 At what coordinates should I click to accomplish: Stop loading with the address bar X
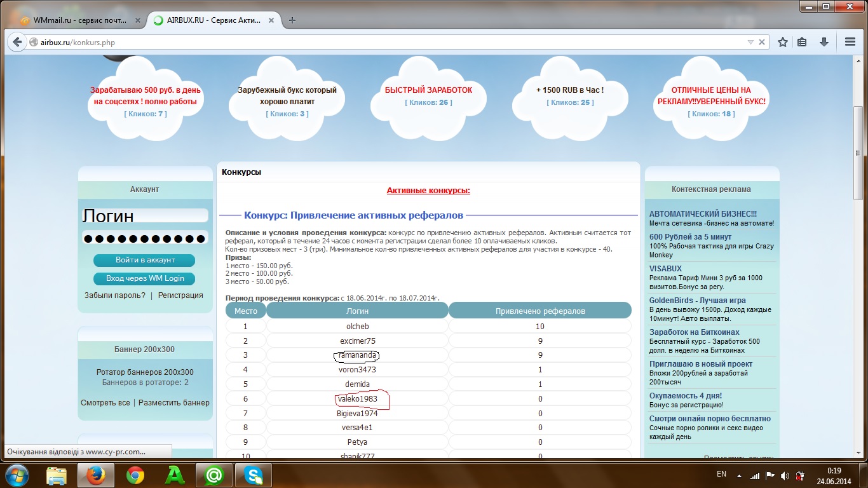coord(763,43)
